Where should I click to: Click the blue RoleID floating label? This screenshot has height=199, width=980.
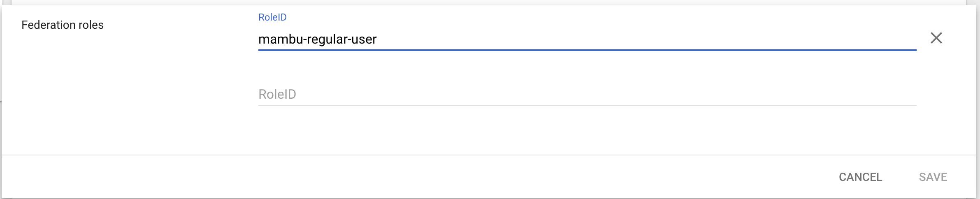tap(272, 17)
